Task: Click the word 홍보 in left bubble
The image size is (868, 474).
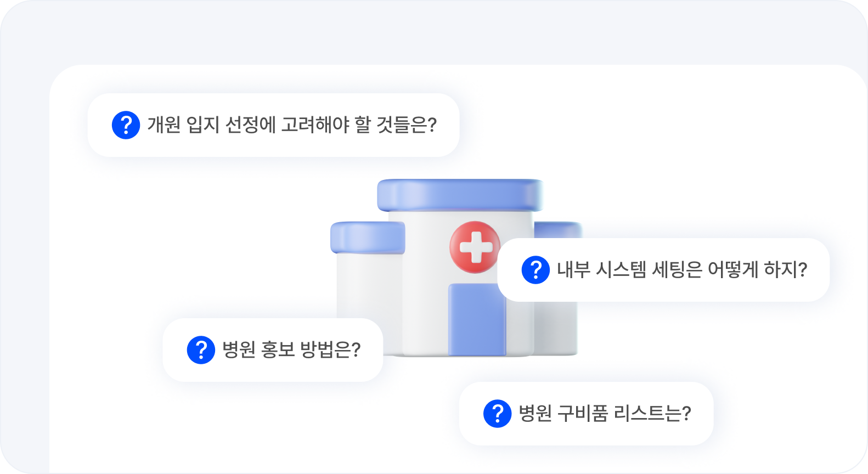Action: click(278, 350)
